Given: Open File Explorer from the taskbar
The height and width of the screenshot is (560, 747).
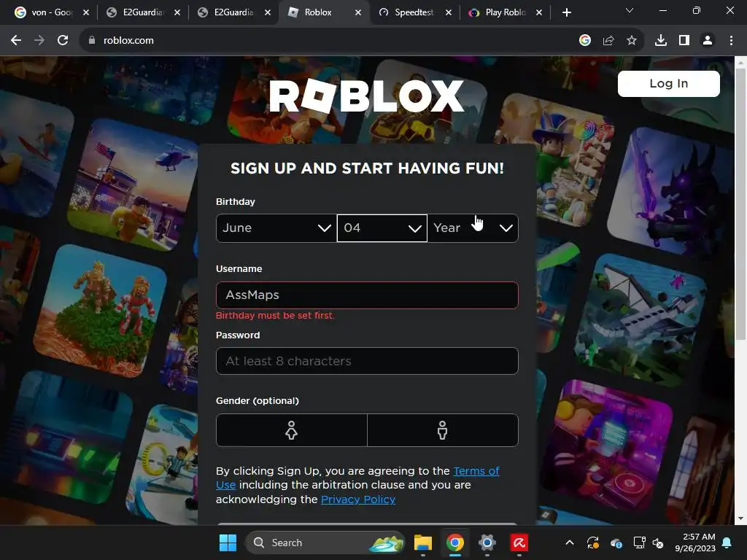Looking at the screenshot, I should [x=422, y=542].
